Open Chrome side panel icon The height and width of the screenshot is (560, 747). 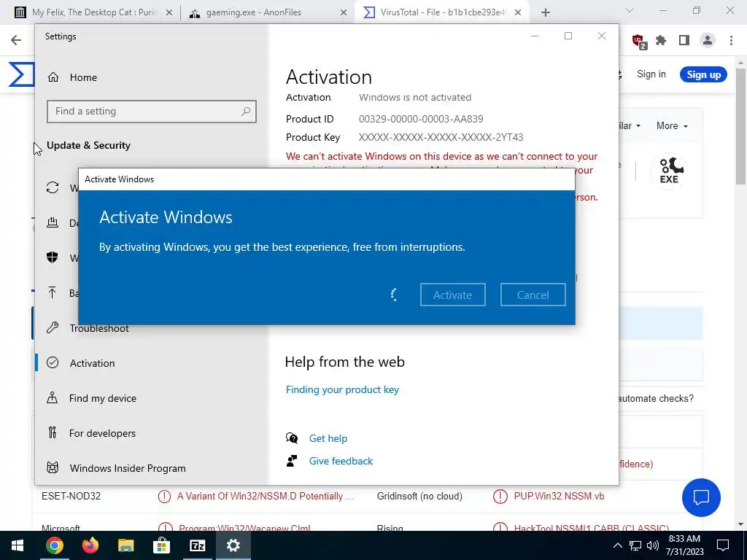[684, 41]
